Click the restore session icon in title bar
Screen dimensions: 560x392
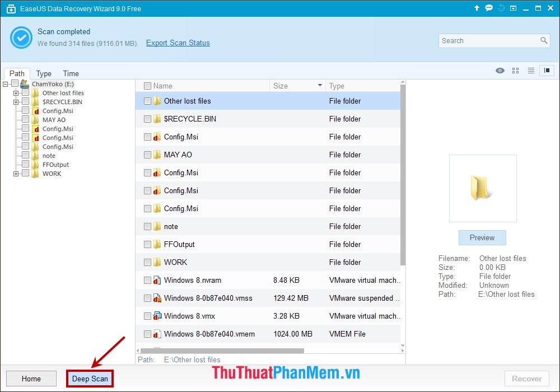click(501, 8)
